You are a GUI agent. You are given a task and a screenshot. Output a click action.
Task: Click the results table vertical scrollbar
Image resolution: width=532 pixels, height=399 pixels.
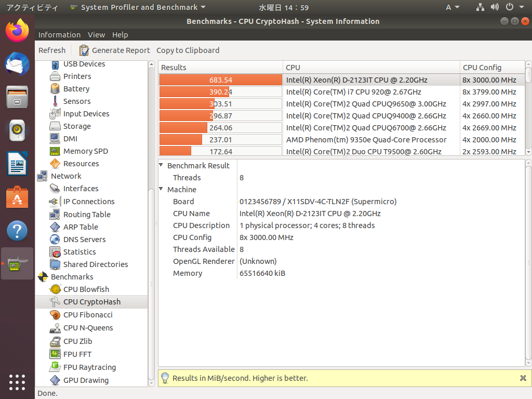[x=528, y=108]
